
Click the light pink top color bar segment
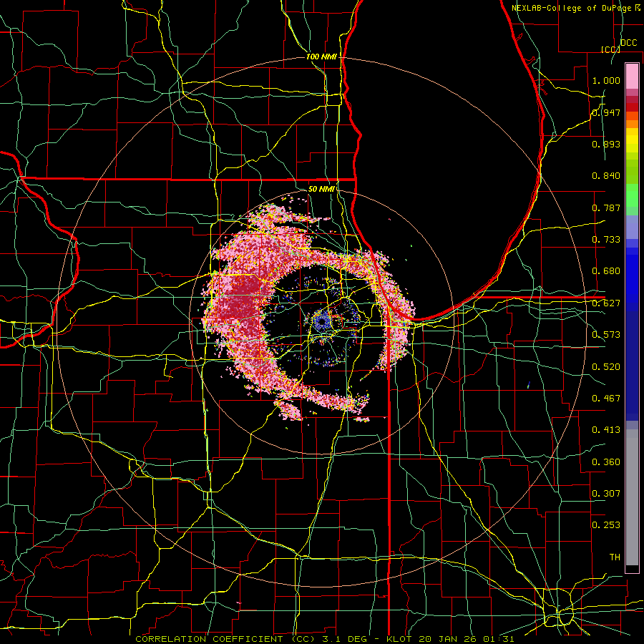pos(632,77)
